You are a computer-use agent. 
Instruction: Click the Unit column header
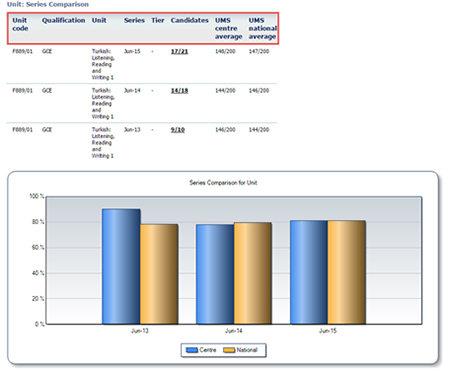click(99, 20)
